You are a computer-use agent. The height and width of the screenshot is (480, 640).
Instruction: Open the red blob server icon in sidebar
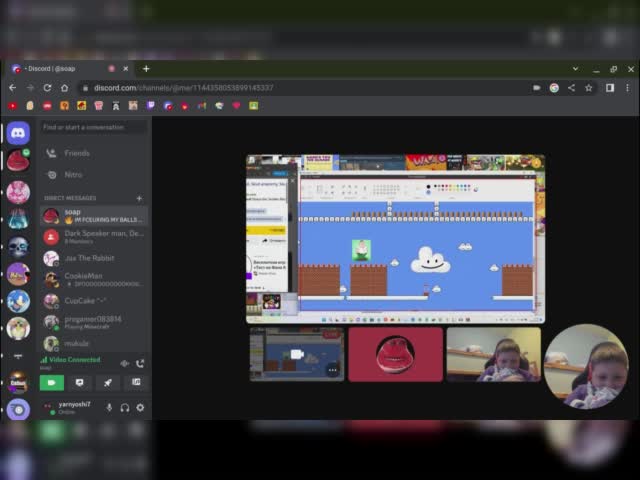(18, 160)
